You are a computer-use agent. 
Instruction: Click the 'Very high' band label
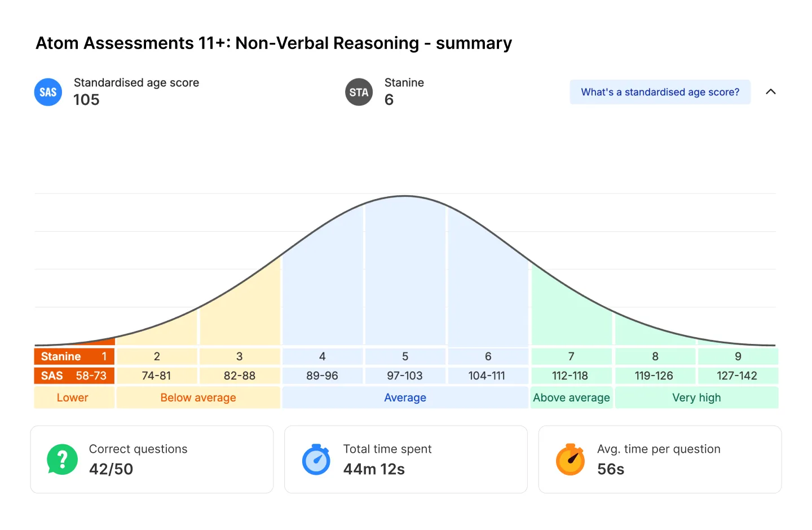point(696,397)
